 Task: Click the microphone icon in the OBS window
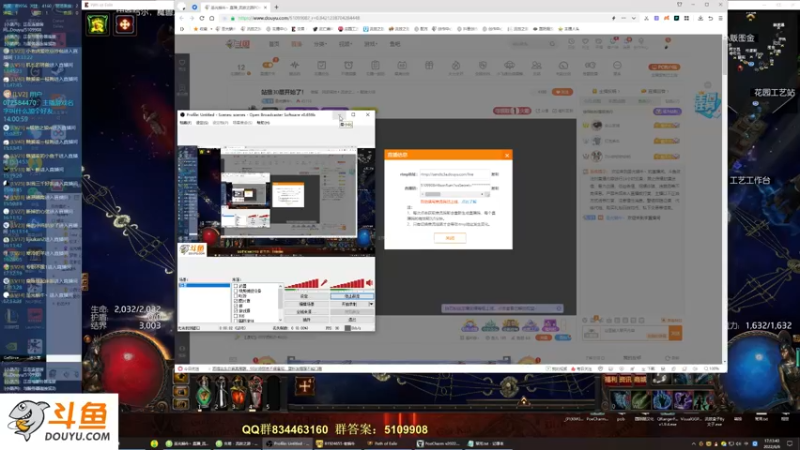(x=324, y=283)
